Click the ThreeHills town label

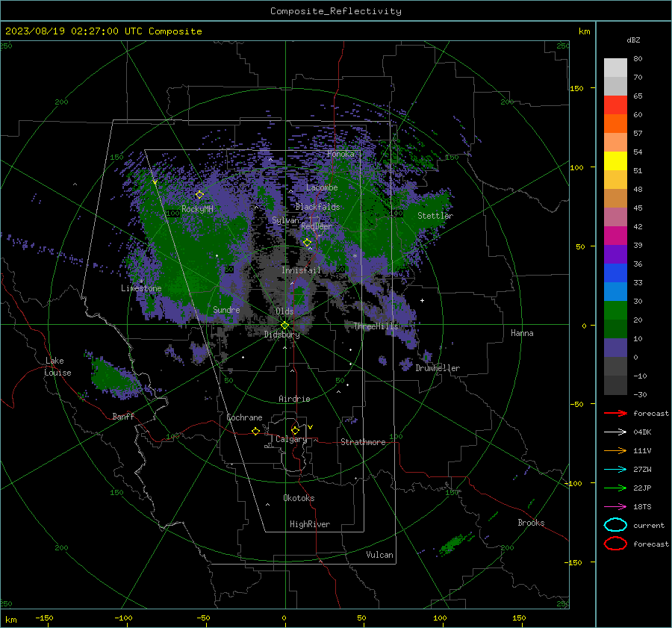pos(376,326)
